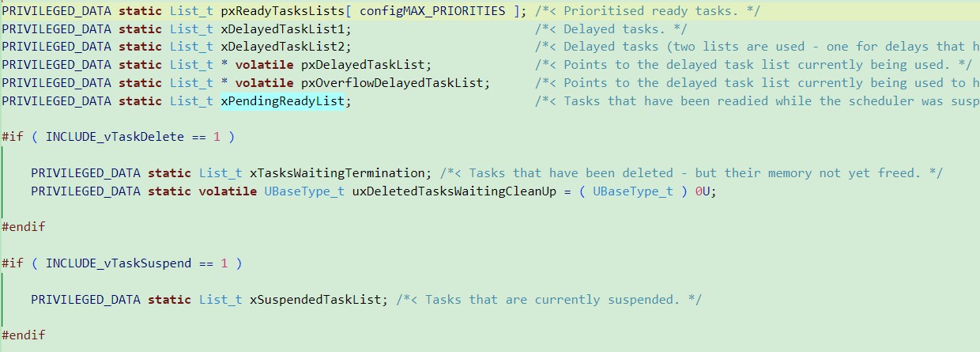The width and height of the screenshot is (980, 352).
Task: Click configMAX_PRIORITIES macro in array brackets
Action: tap(432, 10)
